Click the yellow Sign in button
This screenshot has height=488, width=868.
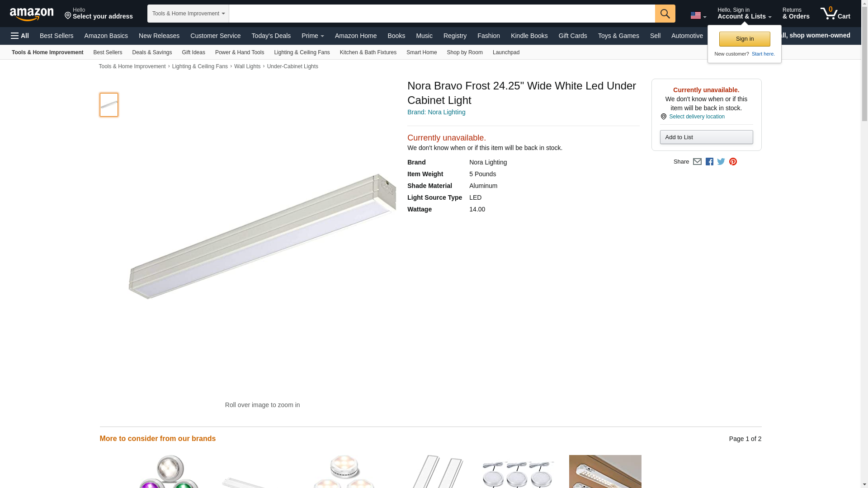click(745, 39)
